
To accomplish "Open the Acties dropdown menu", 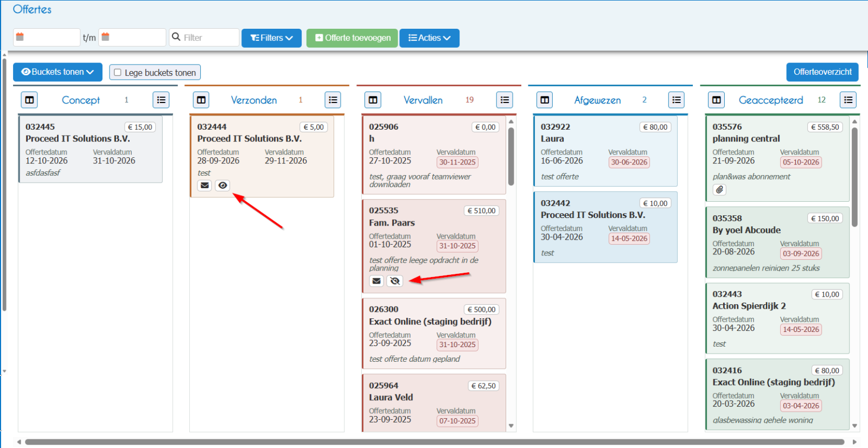I will coord(430,38).
